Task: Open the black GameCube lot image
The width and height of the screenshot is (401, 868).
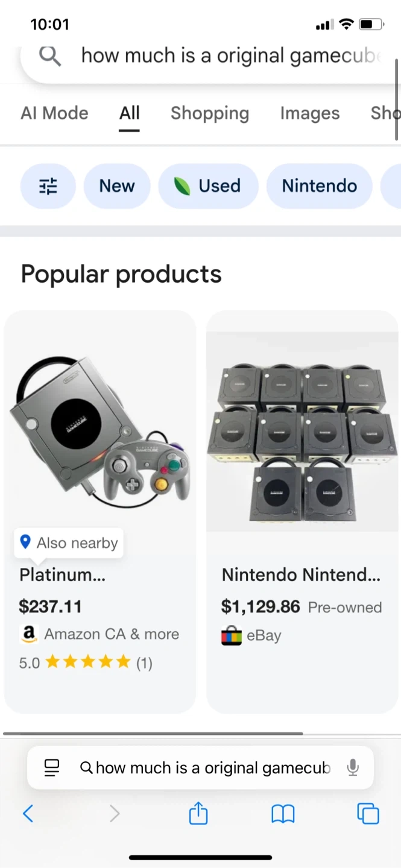Action: coord(302,432)
